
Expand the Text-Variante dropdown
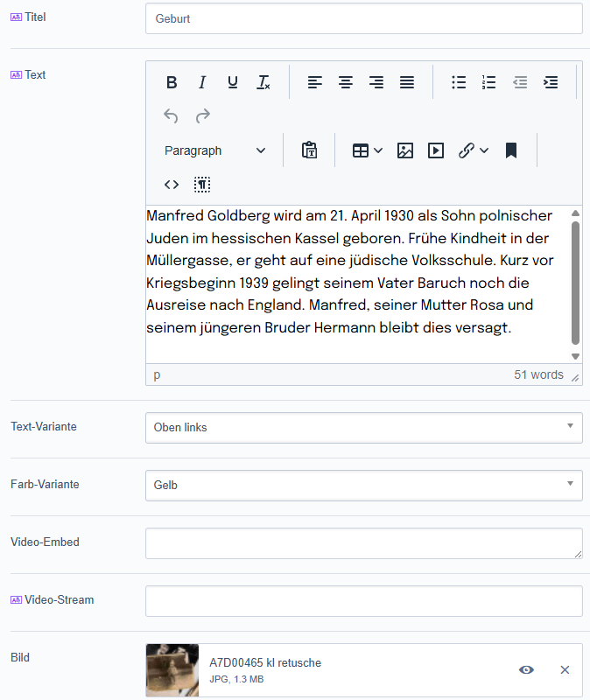[x=363, y=427]
